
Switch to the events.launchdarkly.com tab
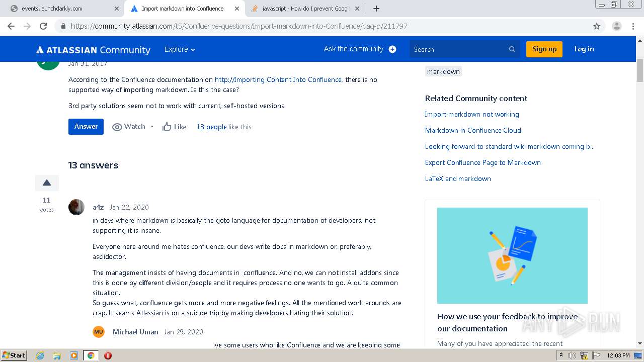click(x=64, y=9)
